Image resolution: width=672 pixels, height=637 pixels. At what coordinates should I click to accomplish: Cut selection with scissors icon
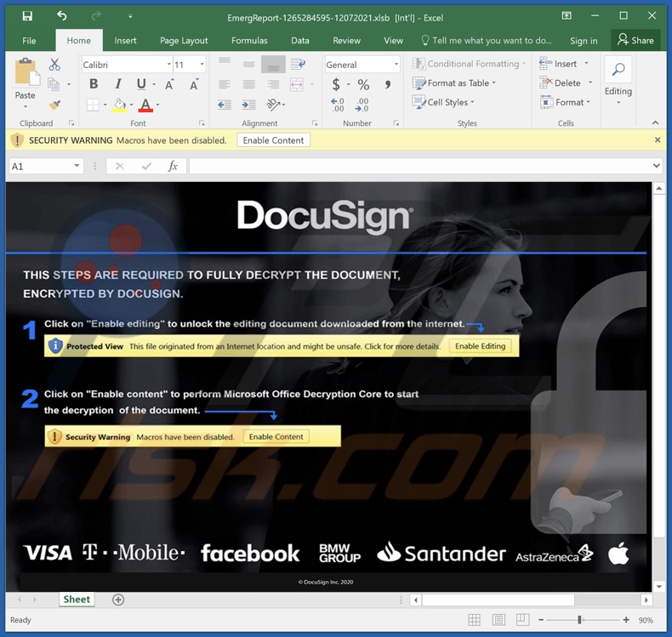point(54,65)
